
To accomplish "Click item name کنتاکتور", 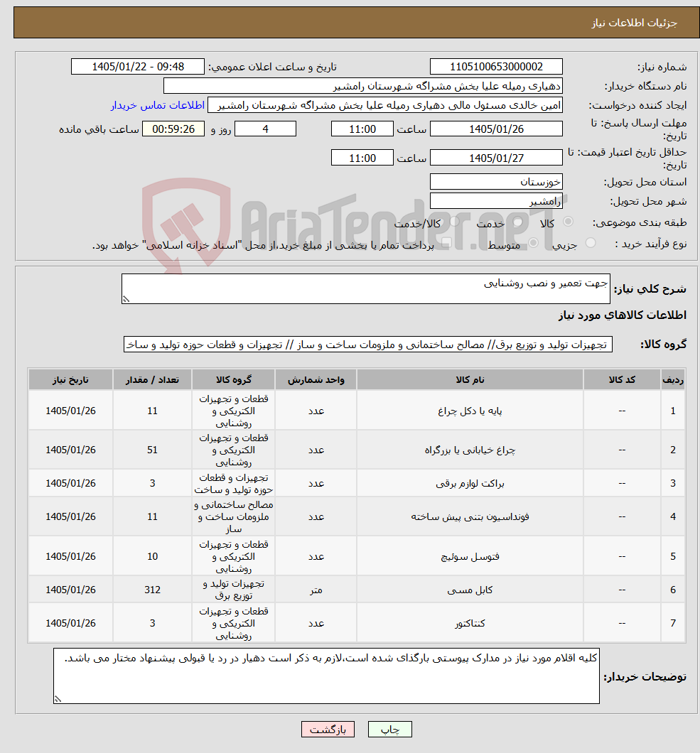I will tap(470, 623).
